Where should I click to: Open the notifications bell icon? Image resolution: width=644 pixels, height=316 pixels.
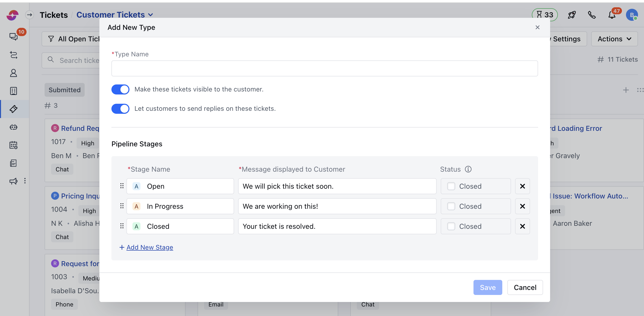pos(612,15)
